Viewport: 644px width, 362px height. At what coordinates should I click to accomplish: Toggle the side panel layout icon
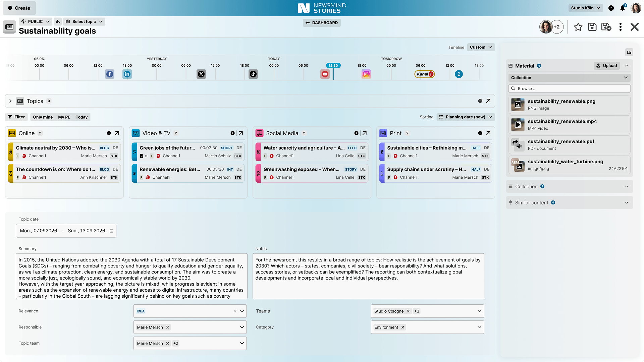(629, 52)
